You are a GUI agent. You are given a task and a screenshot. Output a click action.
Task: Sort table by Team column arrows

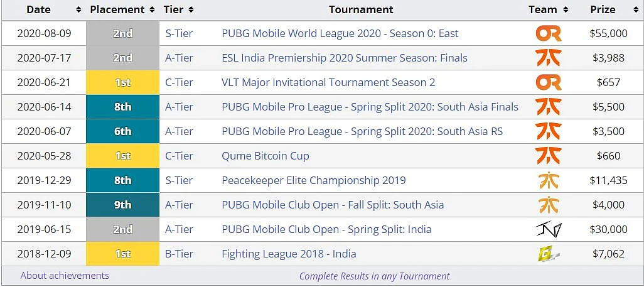tap(566, 10)
